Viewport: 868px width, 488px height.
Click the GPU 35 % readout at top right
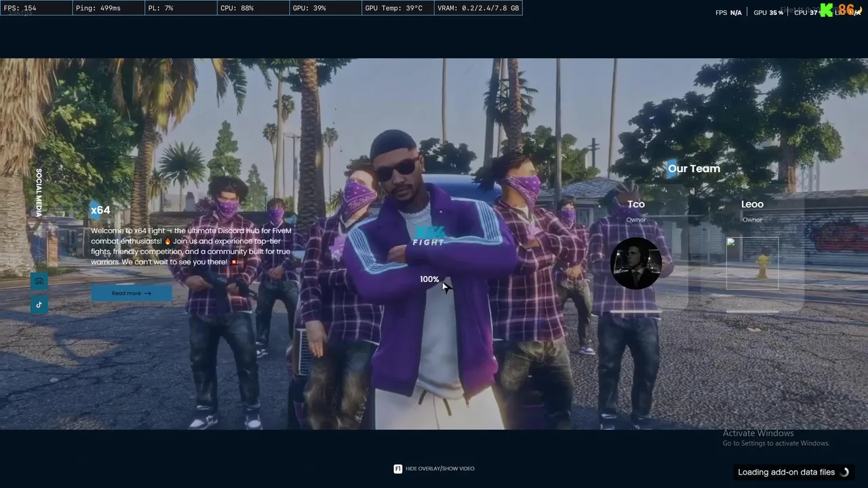(x=768, y=13)
